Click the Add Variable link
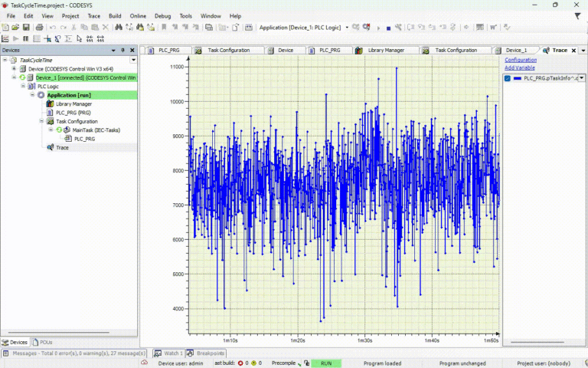588x368 pixels. (519, 67)
